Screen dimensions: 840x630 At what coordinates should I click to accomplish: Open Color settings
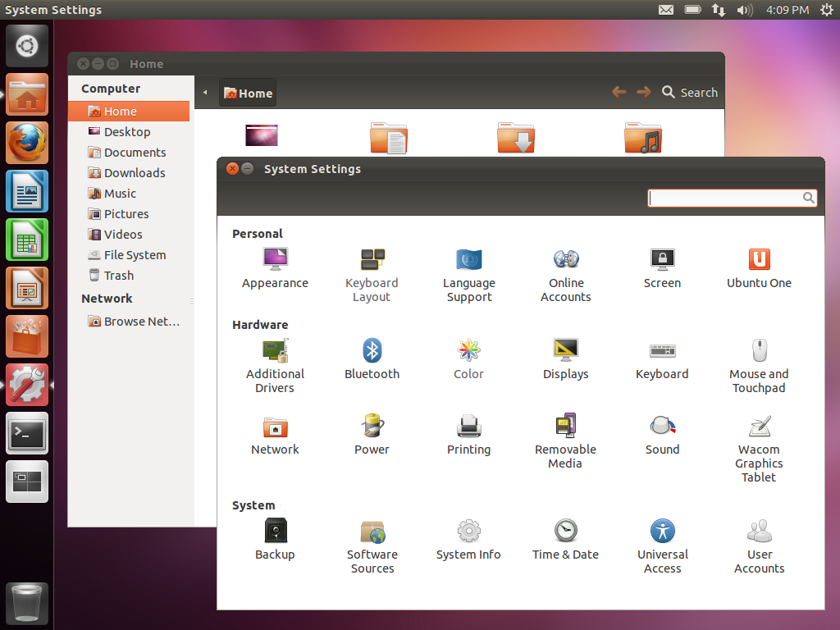468,359
